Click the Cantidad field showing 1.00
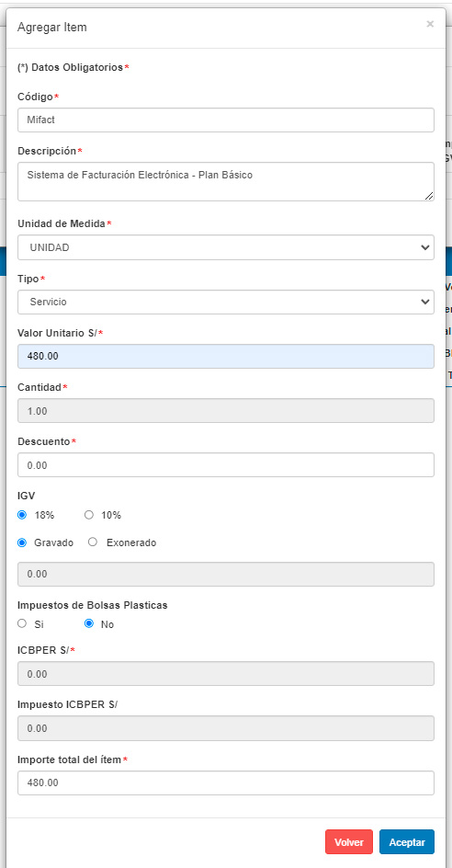The height and width of the screenshot is (868, 452). (x=226, y=411)
